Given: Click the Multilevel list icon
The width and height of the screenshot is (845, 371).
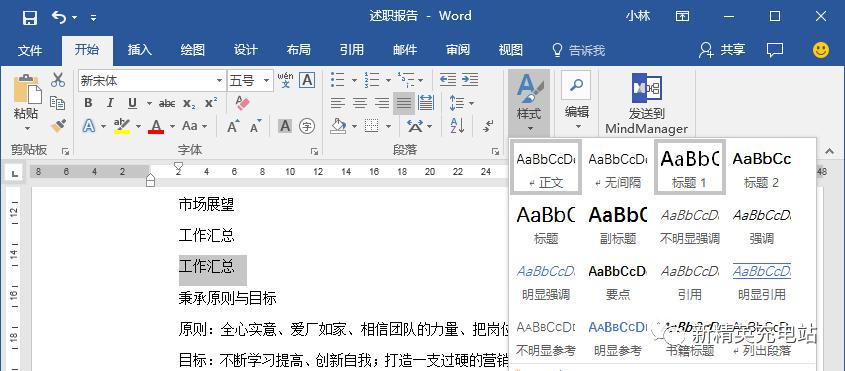Looking at the screenshot, I should point(406,80).
